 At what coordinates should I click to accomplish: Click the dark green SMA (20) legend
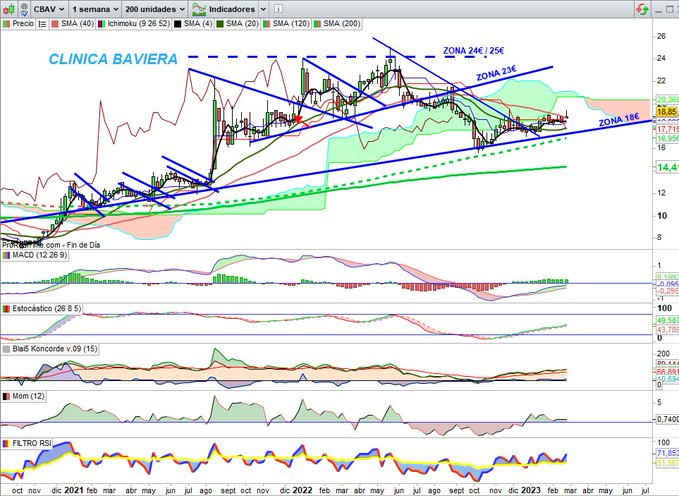coord(220,24)
